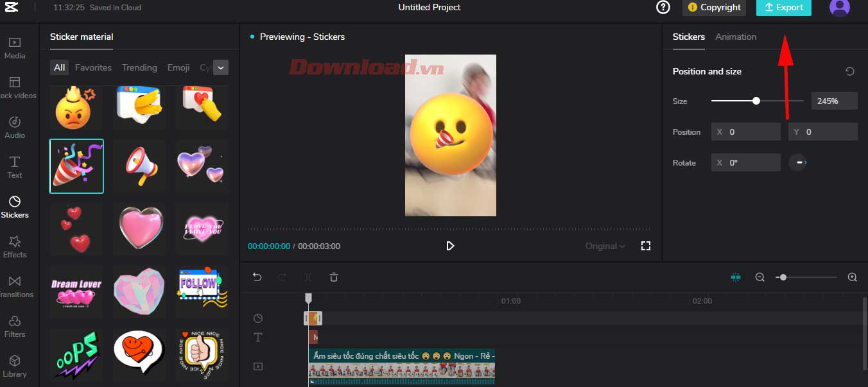Delete the selected sticker clip

(x=333, y=277)
